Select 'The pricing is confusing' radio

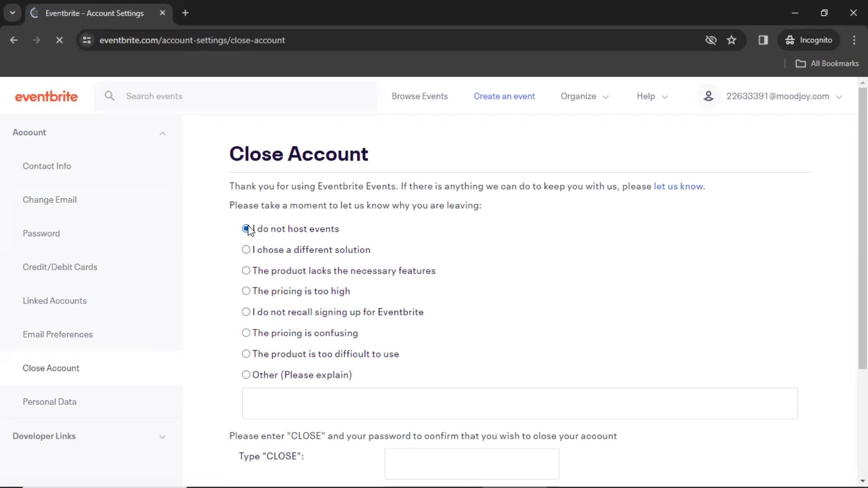(246, 333)
